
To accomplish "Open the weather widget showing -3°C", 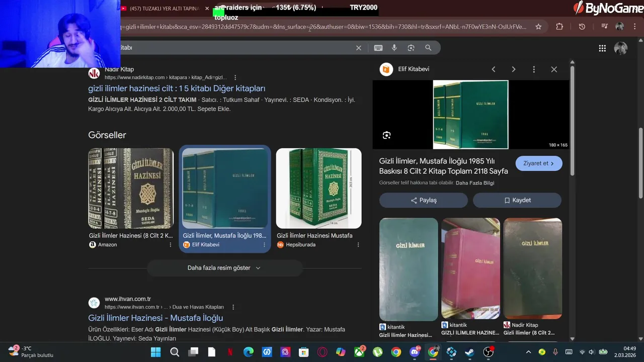I will [30, 351].
